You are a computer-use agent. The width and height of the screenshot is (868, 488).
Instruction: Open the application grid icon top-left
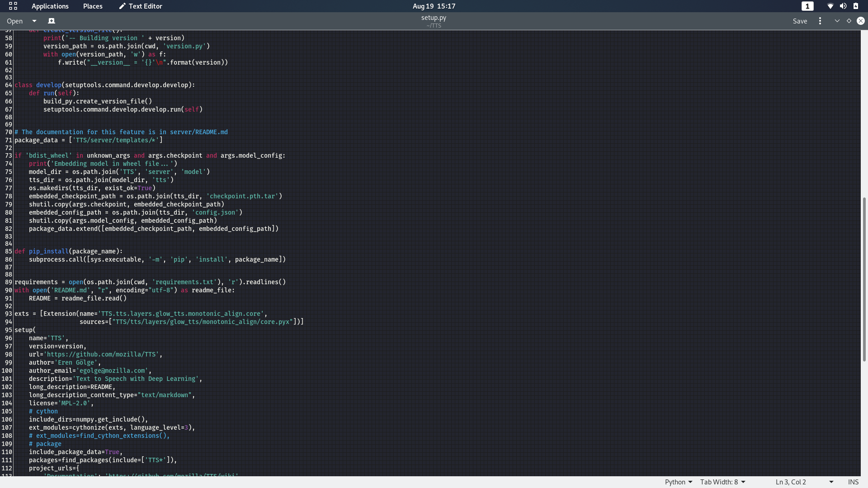(x=12, y=6)
